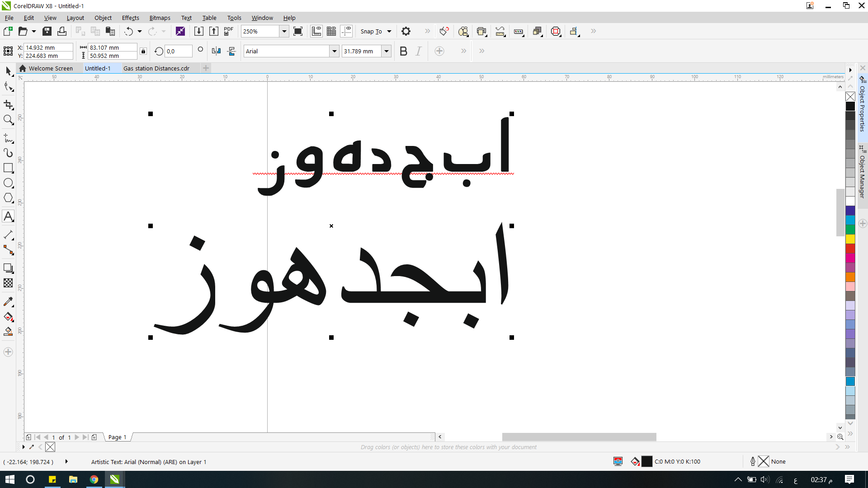Click the Export icon
Screen dimensions: 868x488
click(214, 31)
